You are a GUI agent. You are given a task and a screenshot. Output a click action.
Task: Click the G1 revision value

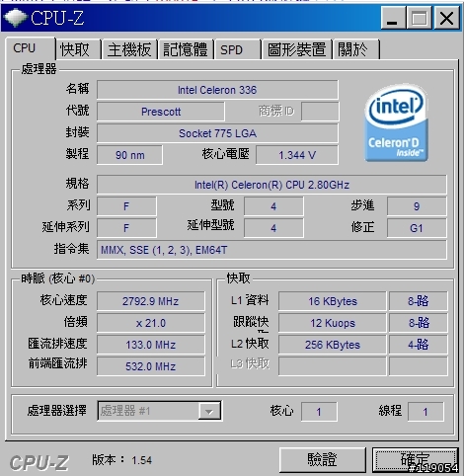click(x=417, y=228)
